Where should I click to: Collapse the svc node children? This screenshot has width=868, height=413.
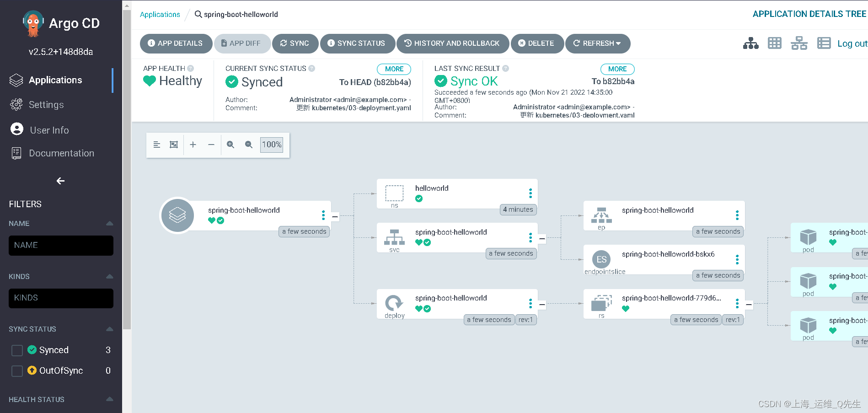542,239
